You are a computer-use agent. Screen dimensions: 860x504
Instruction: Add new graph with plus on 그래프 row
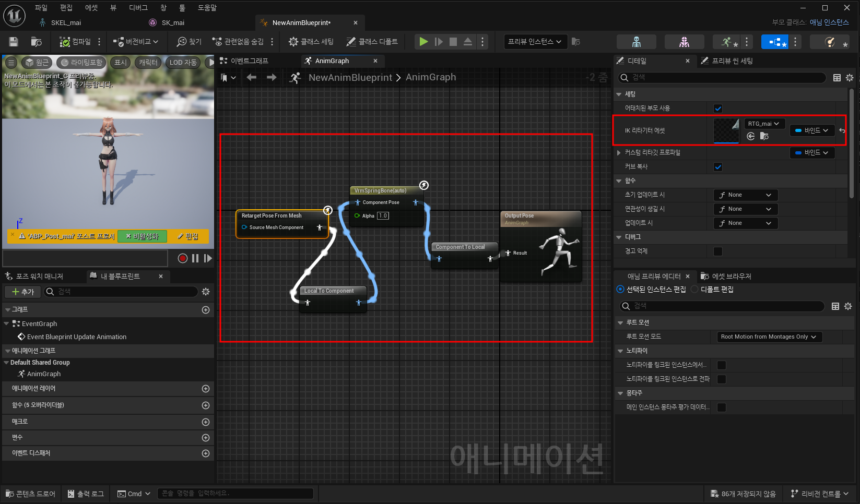(x=206, y=310)
